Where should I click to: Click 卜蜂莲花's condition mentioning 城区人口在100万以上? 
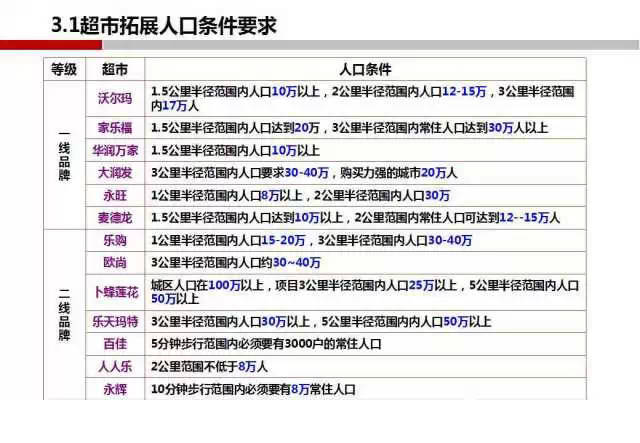[x=364, y=292]
